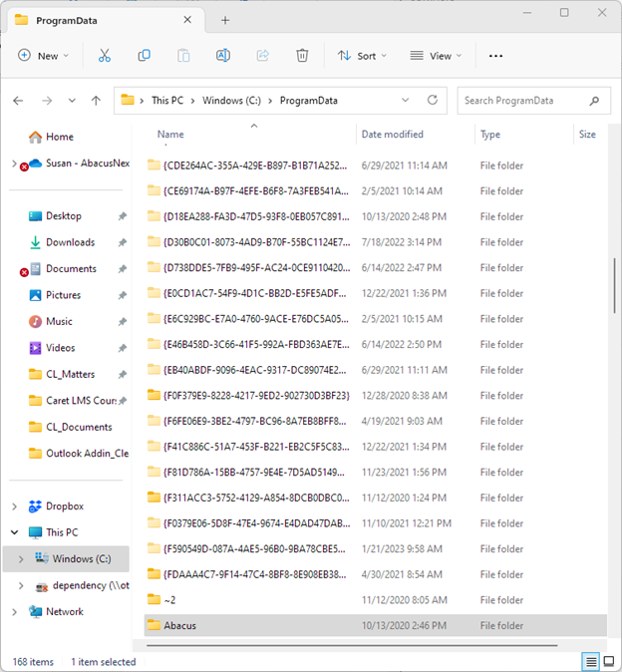The width and height of the screenshot is (622, 672).
Task: Expand address bar history dropdown
Action: click(405, 101)
